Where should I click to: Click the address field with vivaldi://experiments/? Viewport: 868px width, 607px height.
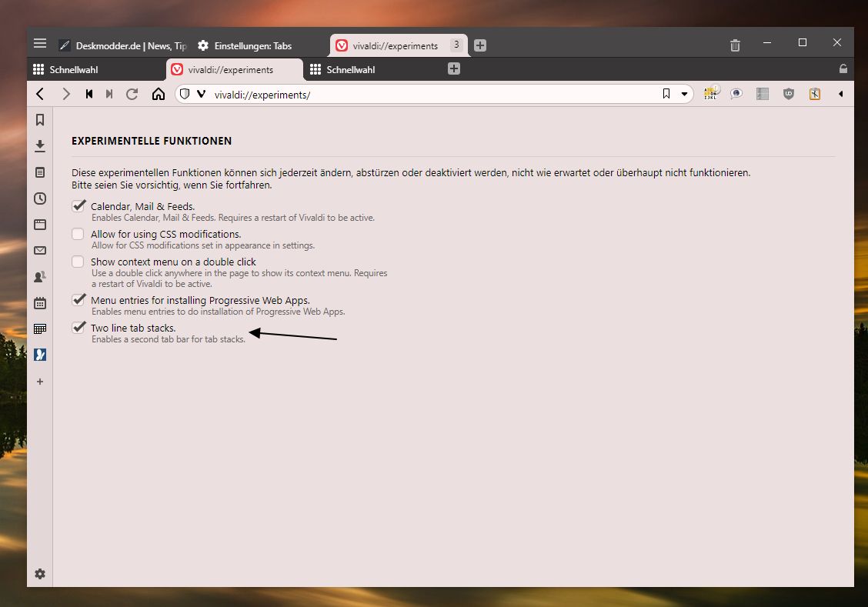(x=434, y=94)
